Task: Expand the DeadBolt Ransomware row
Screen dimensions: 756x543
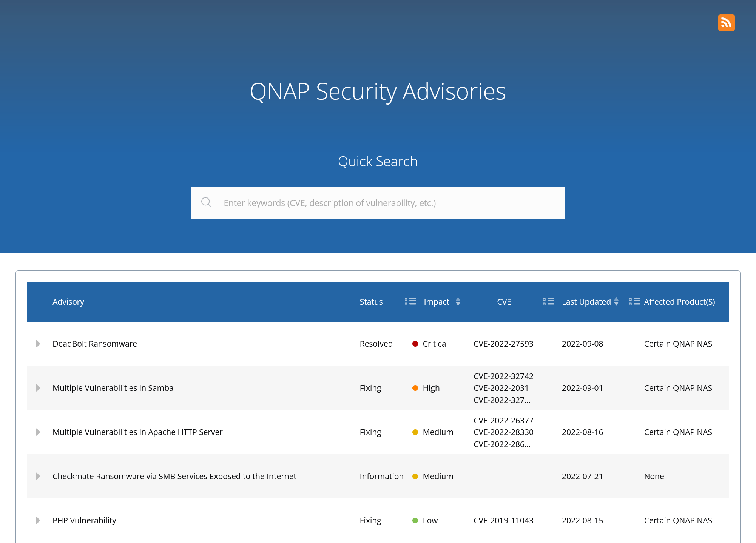Action: [x=38, y=344]
